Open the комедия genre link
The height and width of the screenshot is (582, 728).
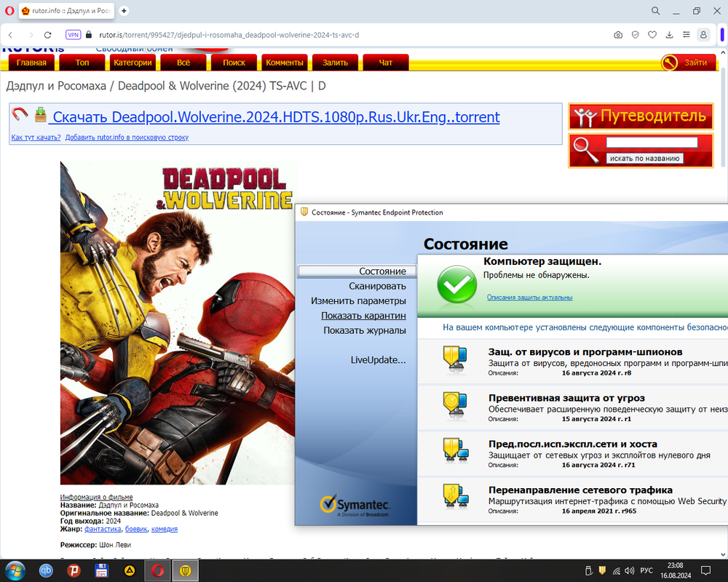click(x=165, y=529)
